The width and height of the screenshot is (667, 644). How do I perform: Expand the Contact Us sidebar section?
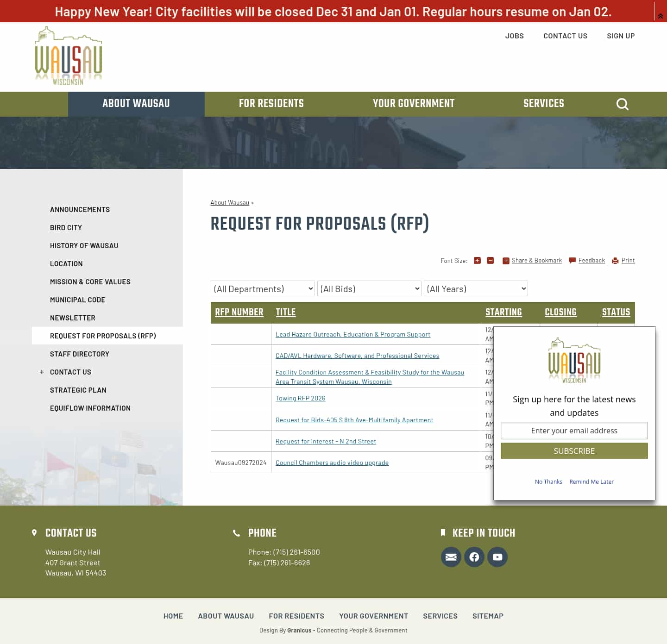pos(42,372)
